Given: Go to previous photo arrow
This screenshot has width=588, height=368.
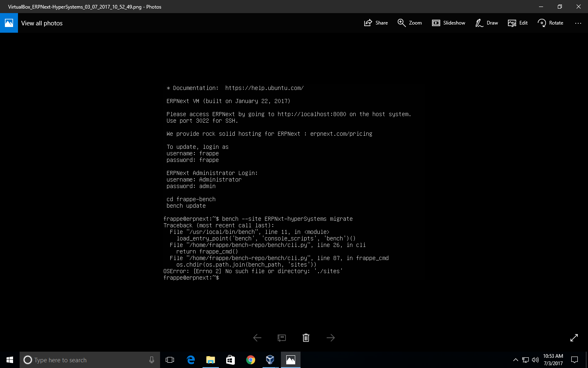Looking at the screenshot, I should (x=257, y=338).
